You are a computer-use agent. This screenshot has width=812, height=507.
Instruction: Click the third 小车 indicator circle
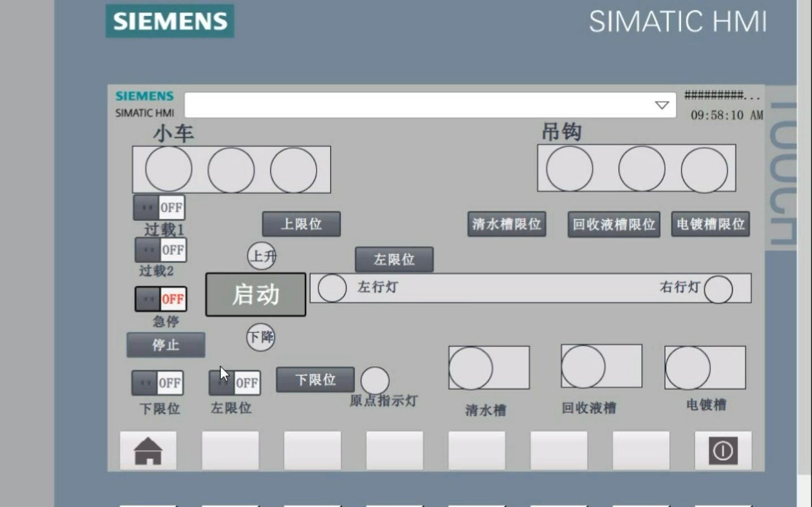(293, 170)
